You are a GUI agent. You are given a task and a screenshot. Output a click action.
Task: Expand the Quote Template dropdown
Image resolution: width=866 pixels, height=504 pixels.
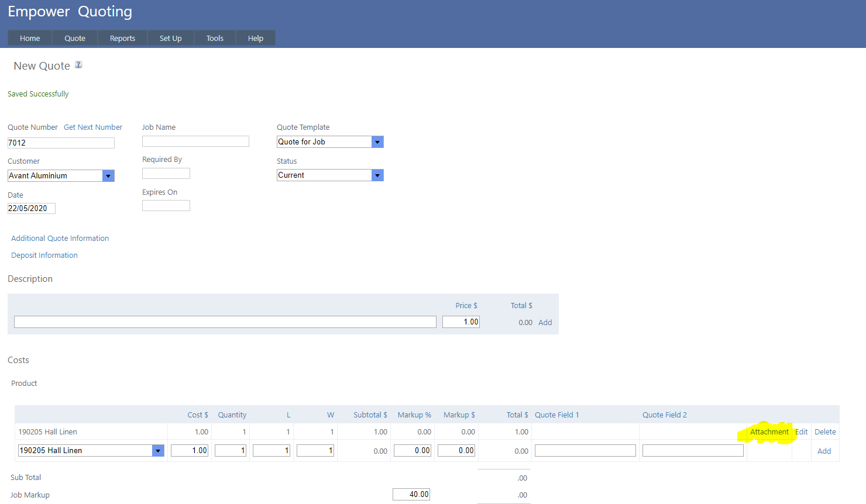(x=377, y=142)
